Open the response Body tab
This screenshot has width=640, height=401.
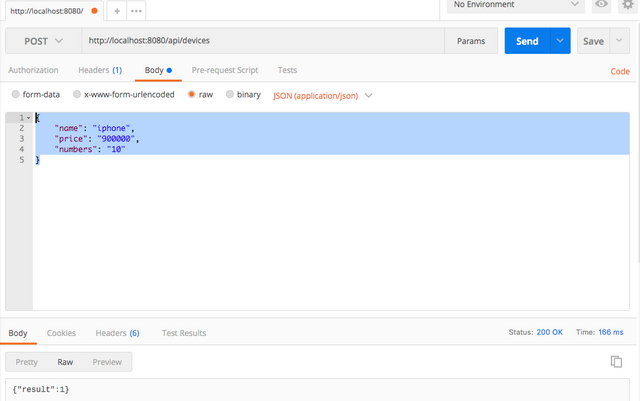[x=18, y=333]
